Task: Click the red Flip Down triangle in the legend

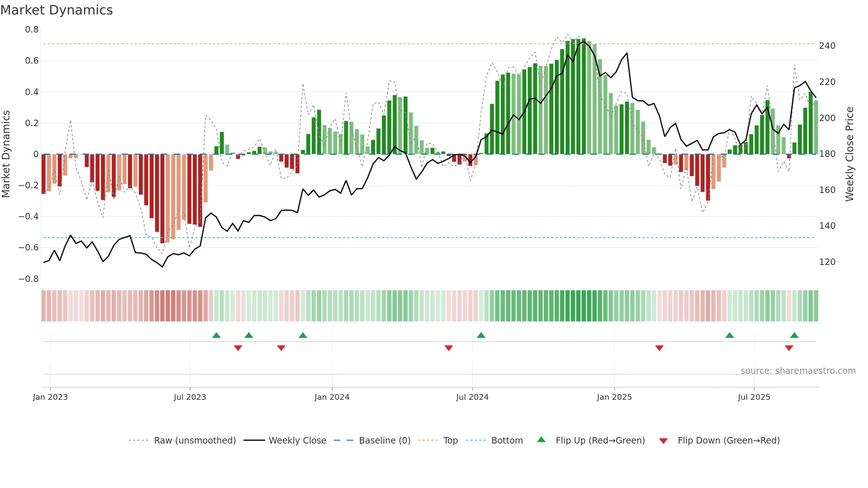Action: coord(663,441)
